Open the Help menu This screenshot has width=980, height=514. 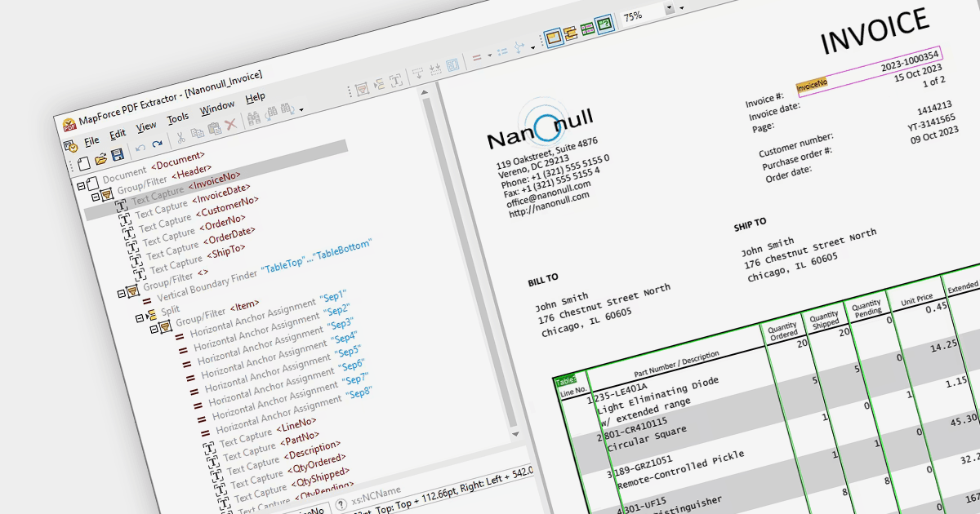coord(256,96)
